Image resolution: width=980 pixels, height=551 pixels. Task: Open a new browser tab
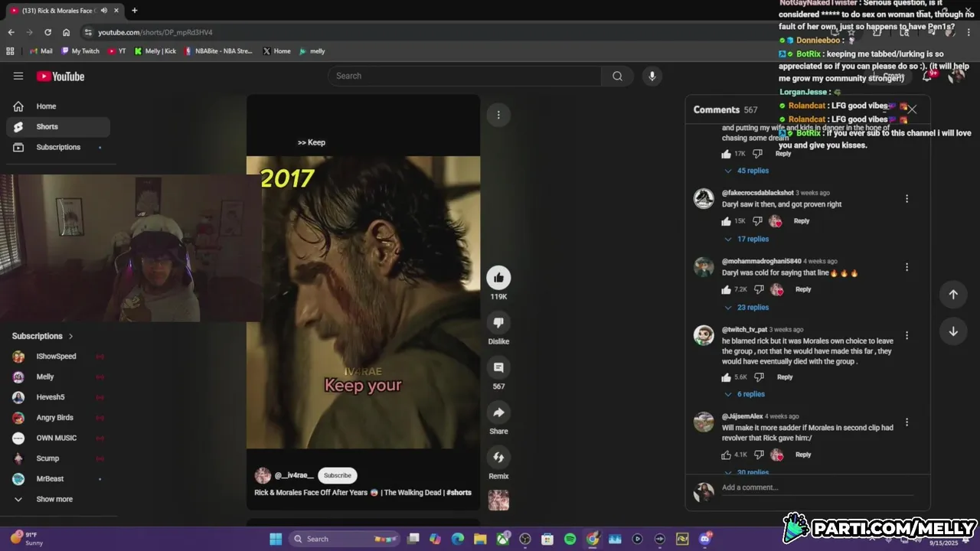click(x=135, y=11)
